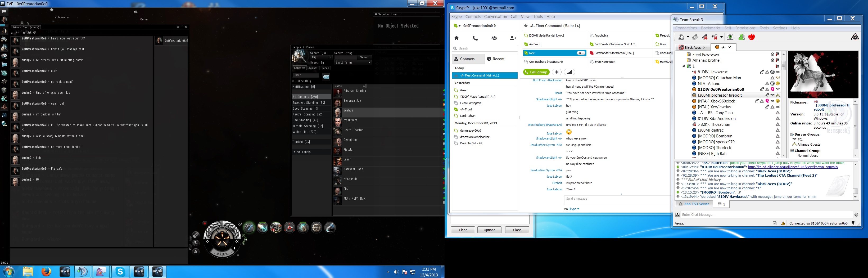Screen dimensions: 868x278
Task: Click TeamSpeak toggle away status icon
Action: [x=682, y=37]
